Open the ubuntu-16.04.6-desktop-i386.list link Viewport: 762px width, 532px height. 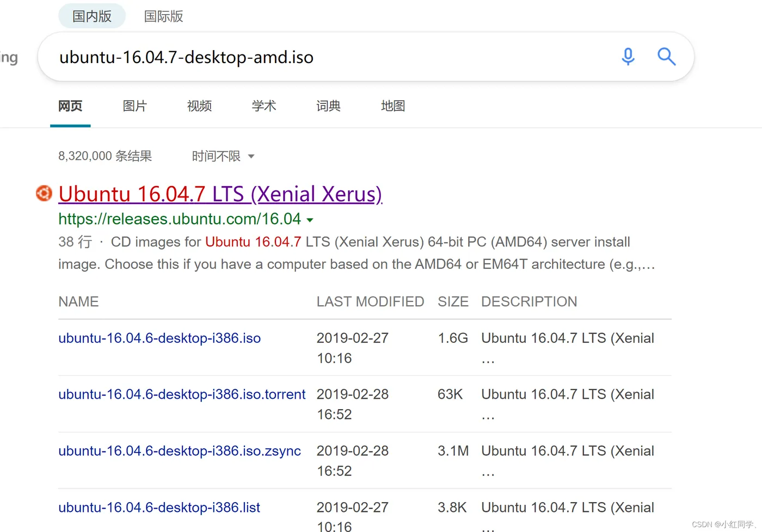[x=159, y=508]
